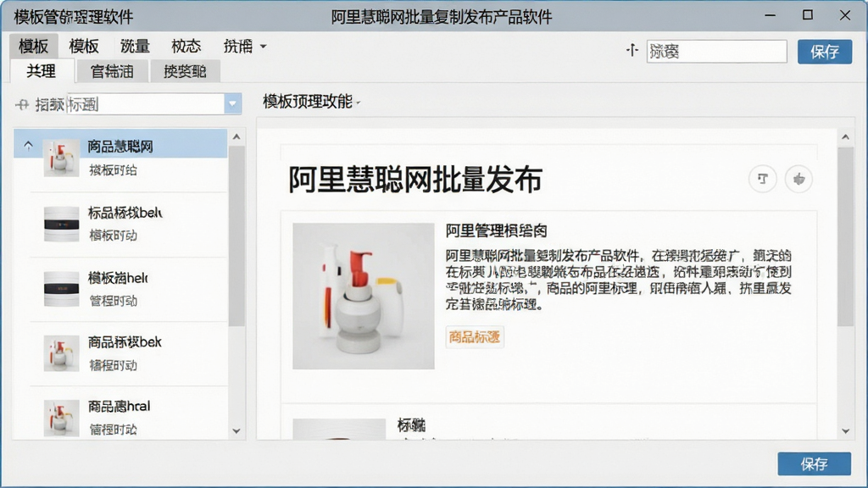Click the text format icon beside the heading
The height and width of the screenshot is (488, 868).
coord(762,179)
